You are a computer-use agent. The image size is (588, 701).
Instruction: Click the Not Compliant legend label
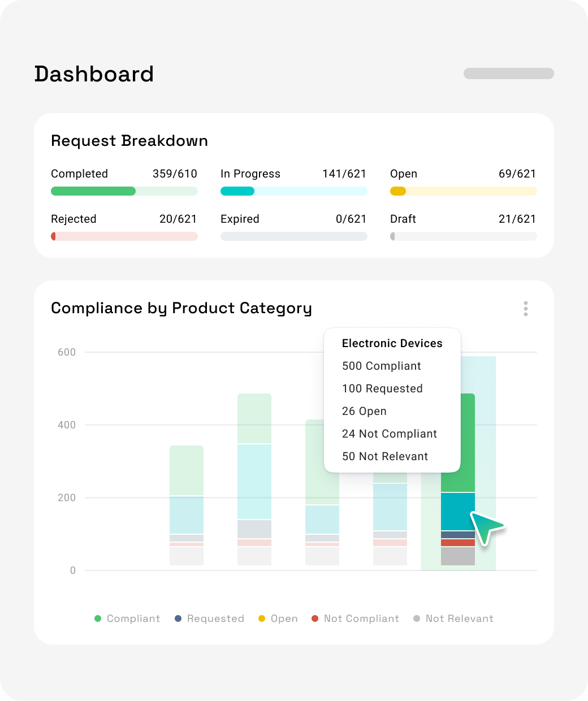pyautogui.click(x=361, y=618)
